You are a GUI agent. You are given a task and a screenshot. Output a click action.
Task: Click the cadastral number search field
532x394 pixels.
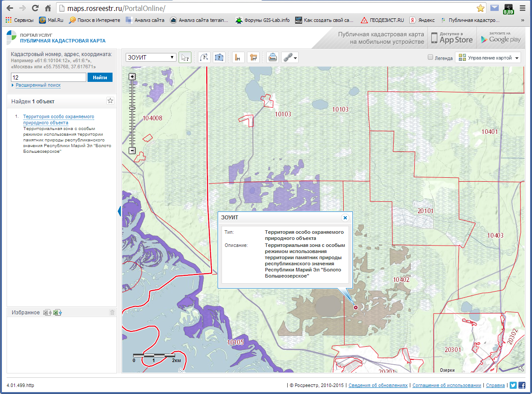point(49,77)
